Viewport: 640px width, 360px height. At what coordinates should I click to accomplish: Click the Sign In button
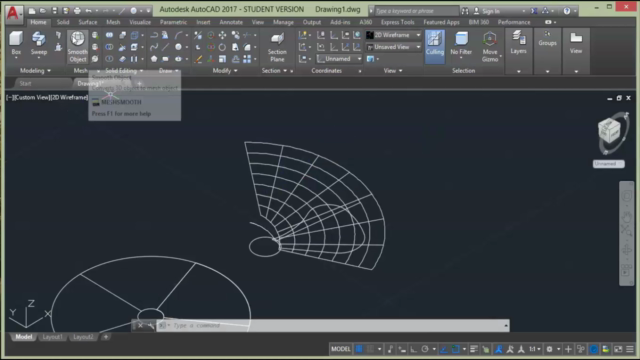click(x=491, y=11)
